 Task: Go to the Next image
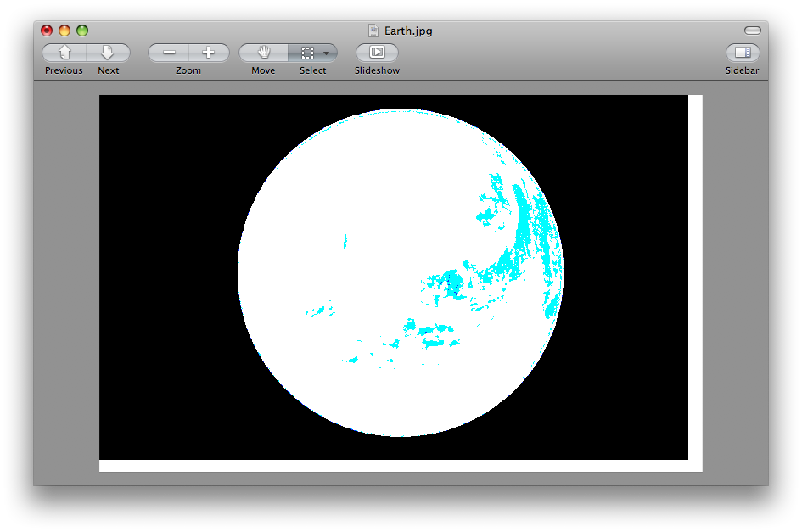108,53
